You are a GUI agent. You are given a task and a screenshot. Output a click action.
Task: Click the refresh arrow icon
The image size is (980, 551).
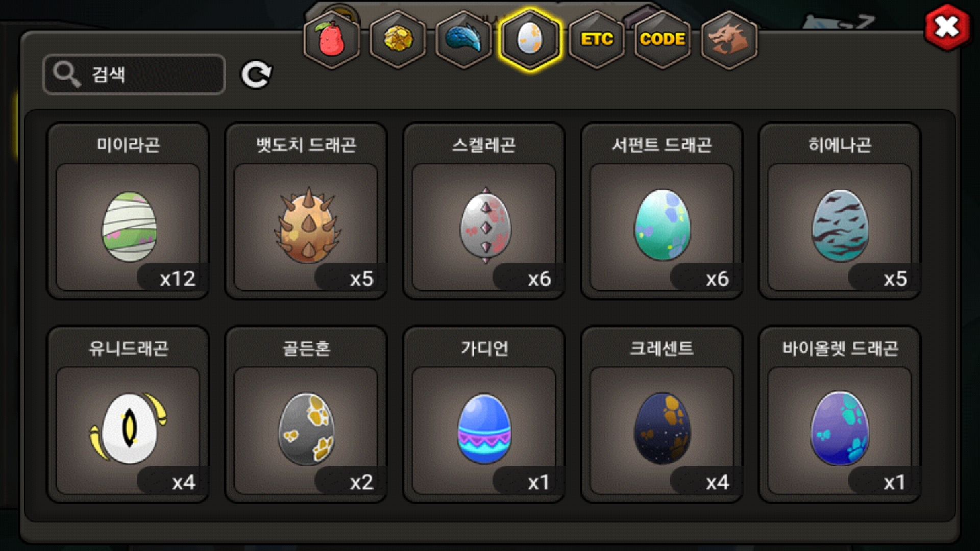click(256, 75)
